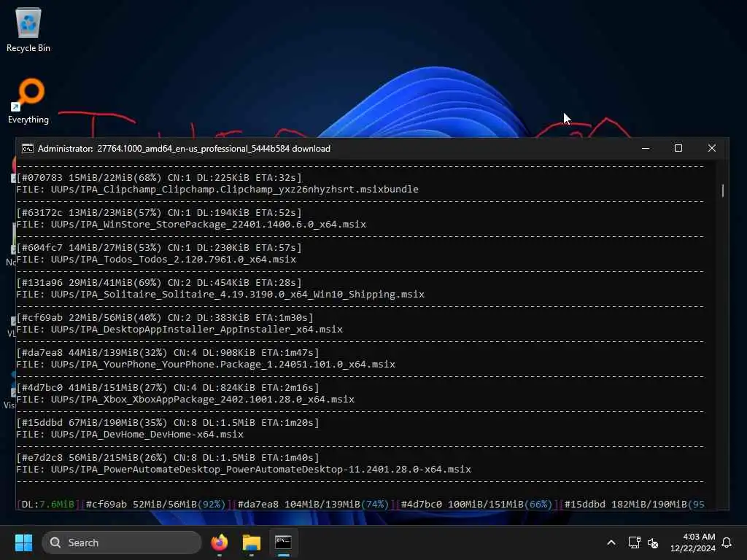This screenshot has width=747, height=560.
Task: Click the DevHome-x64.msix file line
Action: (x=130, y=435)
